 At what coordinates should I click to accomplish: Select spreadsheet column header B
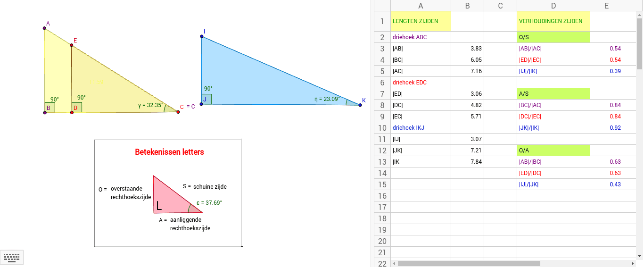[x=467, y=6]
